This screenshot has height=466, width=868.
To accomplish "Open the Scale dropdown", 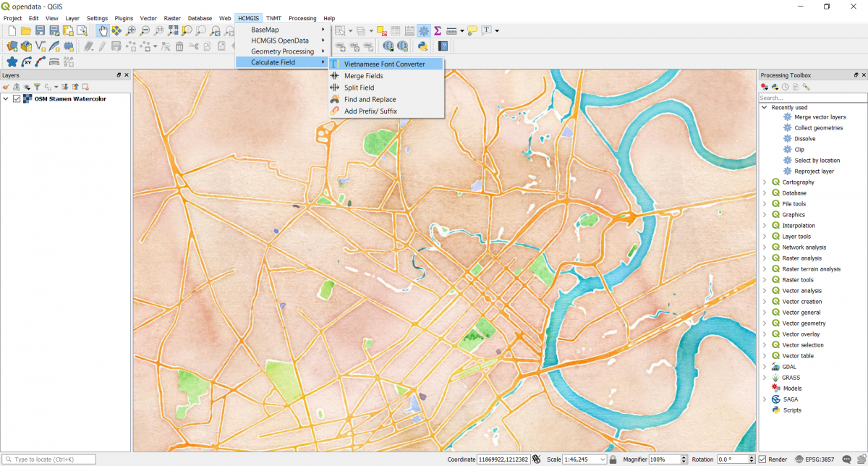I will (x=603, y=459).
